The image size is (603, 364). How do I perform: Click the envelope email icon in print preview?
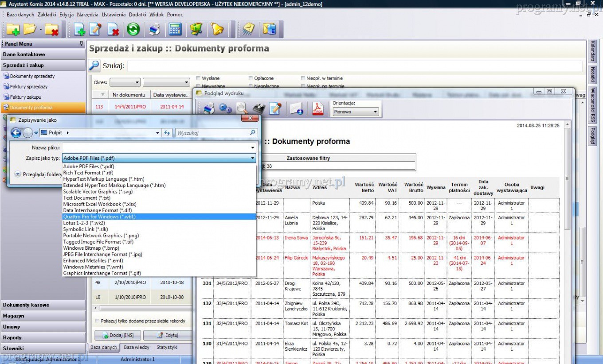pyautogui.click(x=296, y=108)
